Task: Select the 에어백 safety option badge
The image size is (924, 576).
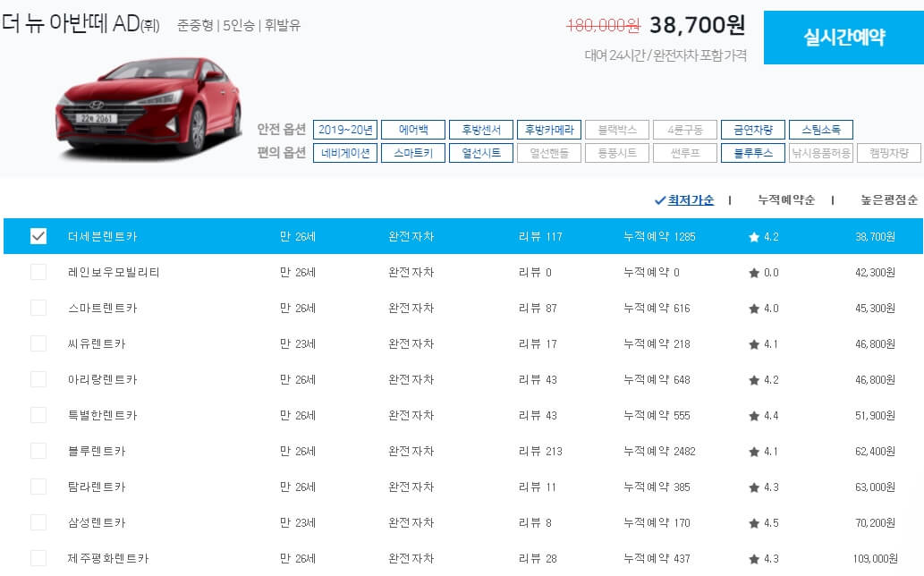Action: [x=412, y=129]
